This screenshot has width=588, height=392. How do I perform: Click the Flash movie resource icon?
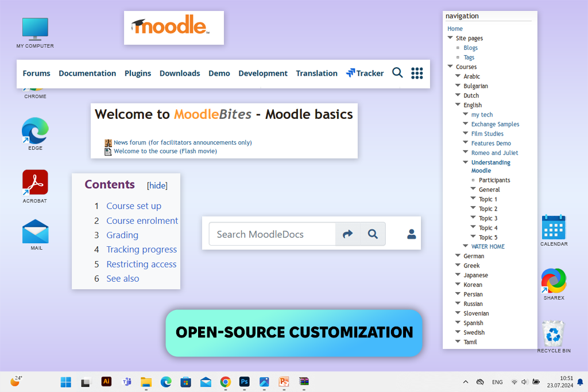pos(108,152)
